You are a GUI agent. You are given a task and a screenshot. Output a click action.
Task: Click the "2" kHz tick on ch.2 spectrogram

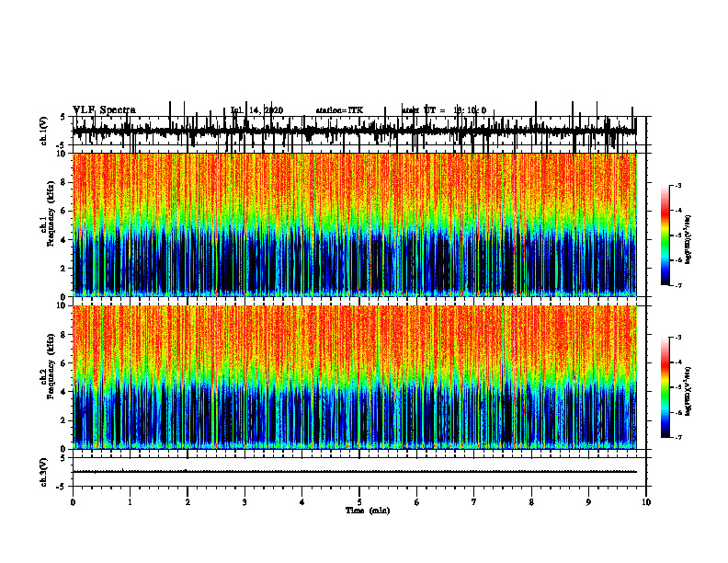(64, 420)
